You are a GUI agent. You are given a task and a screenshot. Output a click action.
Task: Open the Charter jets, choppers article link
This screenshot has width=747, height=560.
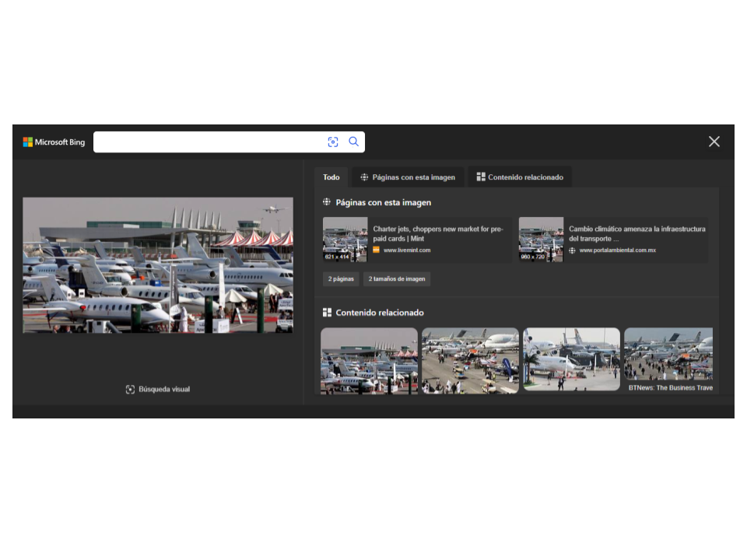pos(438,233)
